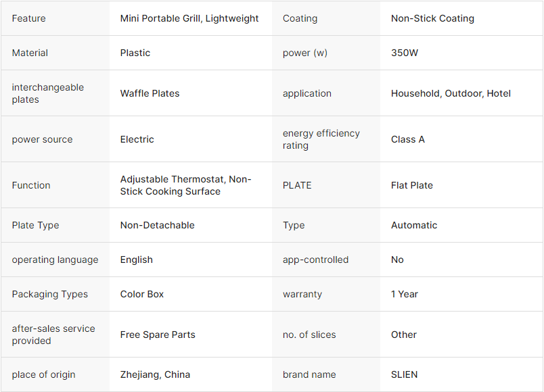Click the "after-sales service provided" label
This screenshot has height=392, width=544.
pyautogui.click(x=53, y=335)
